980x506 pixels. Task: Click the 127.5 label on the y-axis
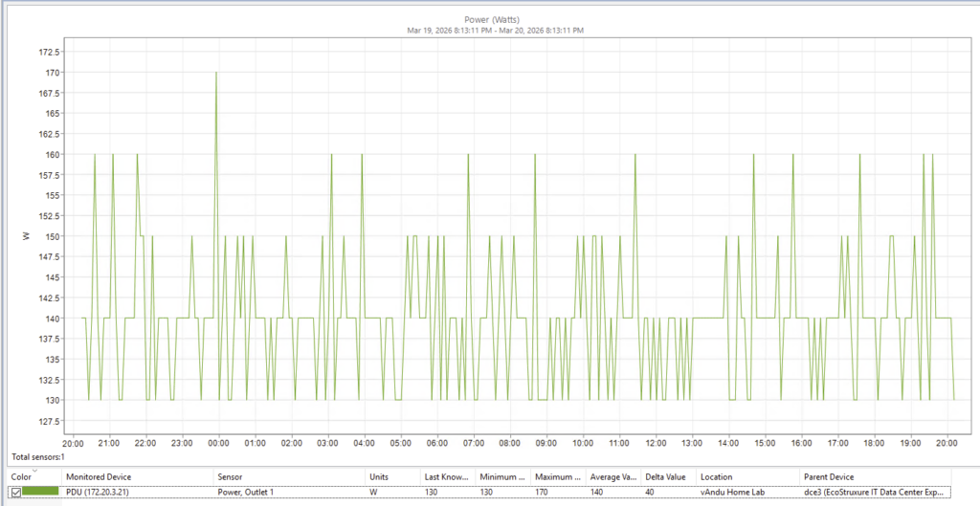(x=50, y=421)
